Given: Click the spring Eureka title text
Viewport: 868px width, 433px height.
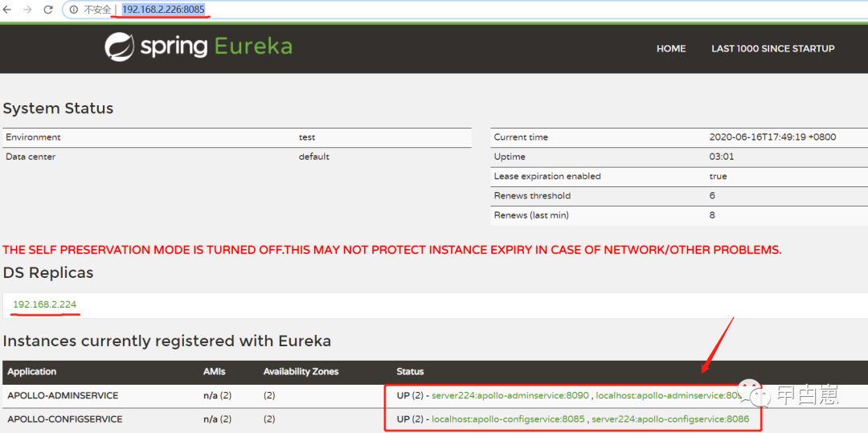Looking at the screenshot, I should pyautogui.click(x=216, y=47).
